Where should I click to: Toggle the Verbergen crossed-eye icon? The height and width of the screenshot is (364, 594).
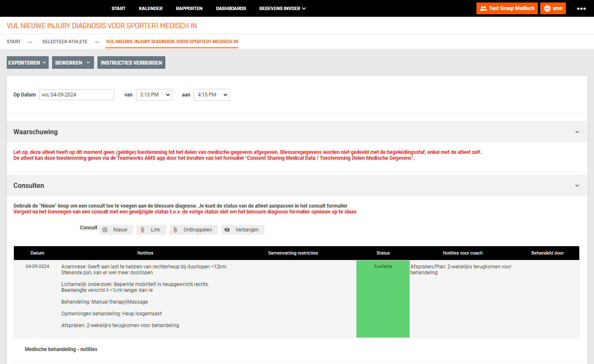pyautogui.click(x=227, y=230)
